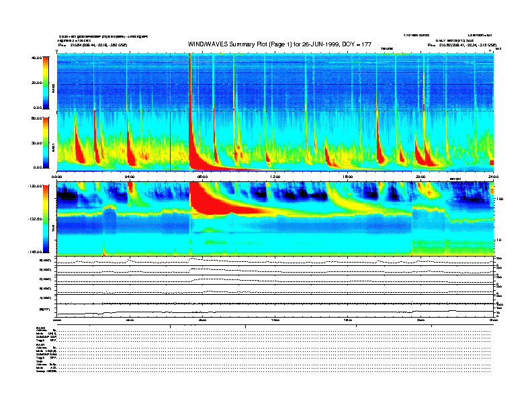Image resolution: width=532 pixels, height=411 pixels.
Task: Click the 00:00 label below RAD1 panel
Action: coord(58,176)
